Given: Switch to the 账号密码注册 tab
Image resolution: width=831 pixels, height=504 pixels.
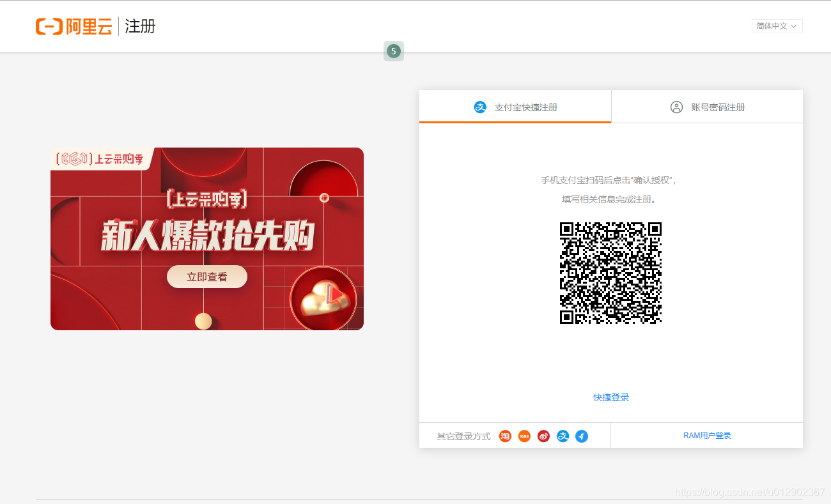Looking at the screenshot, I should [707, 107].
